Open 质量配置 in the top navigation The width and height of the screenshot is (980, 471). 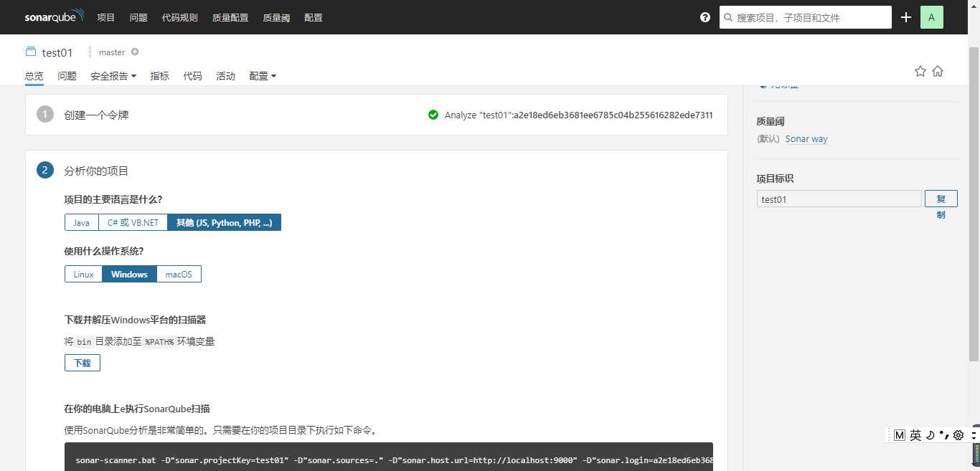pos(230,17)
